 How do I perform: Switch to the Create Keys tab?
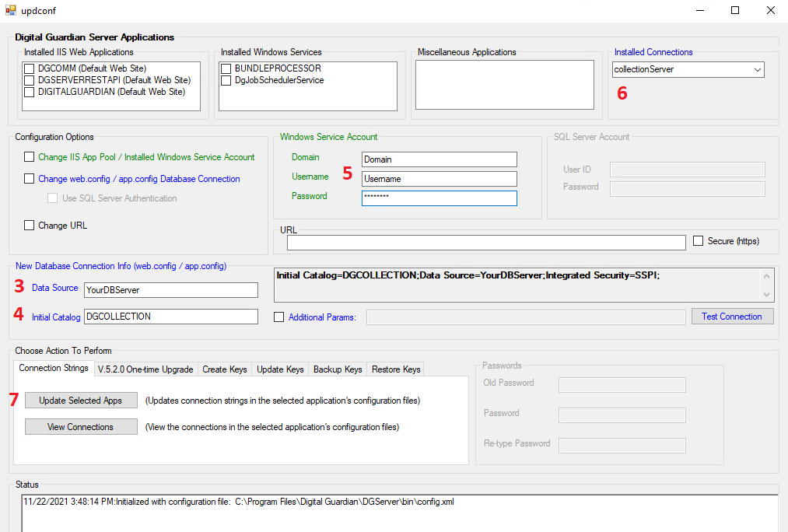(x=224, y=369)
